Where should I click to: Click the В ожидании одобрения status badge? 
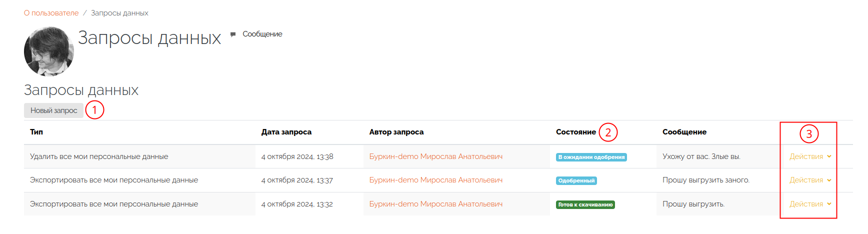591,157
